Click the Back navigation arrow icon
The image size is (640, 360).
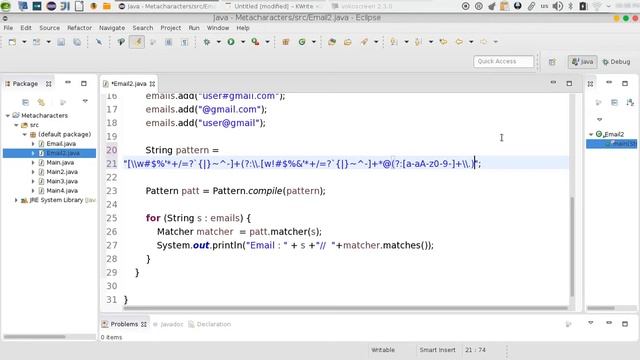(x=459, y=42)
